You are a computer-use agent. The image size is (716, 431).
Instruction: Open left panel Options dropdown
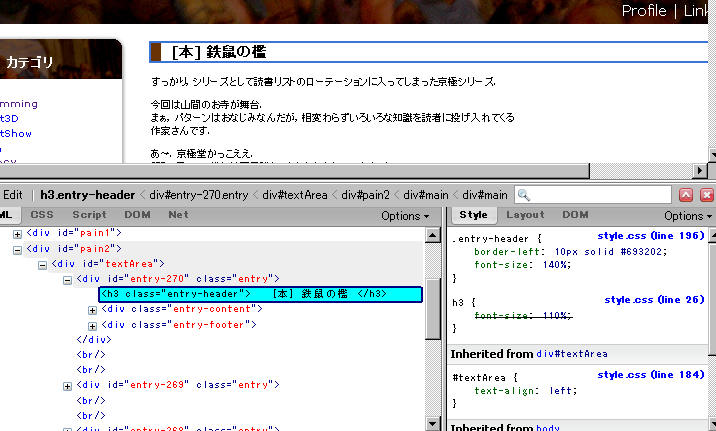coord(405,216)
